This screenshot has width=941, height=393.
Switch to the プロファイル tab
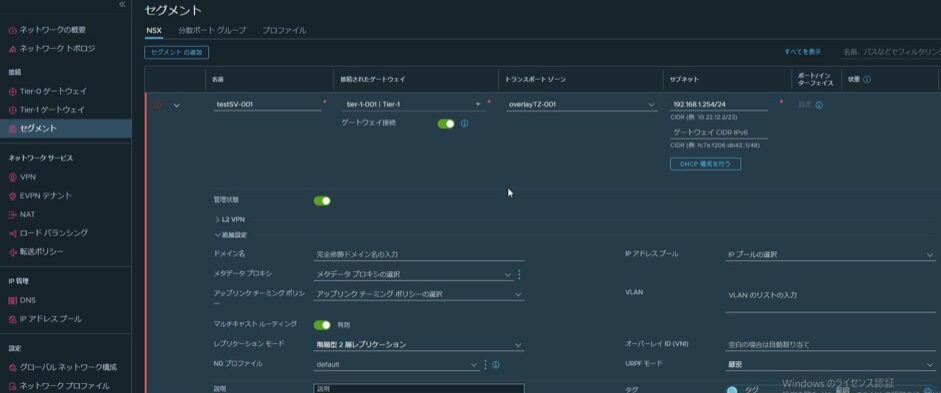coord(284,31)
